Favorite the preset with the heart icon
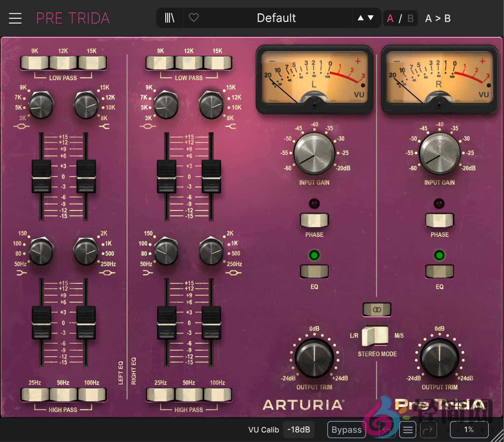504x442 pixels. point(194,18)
